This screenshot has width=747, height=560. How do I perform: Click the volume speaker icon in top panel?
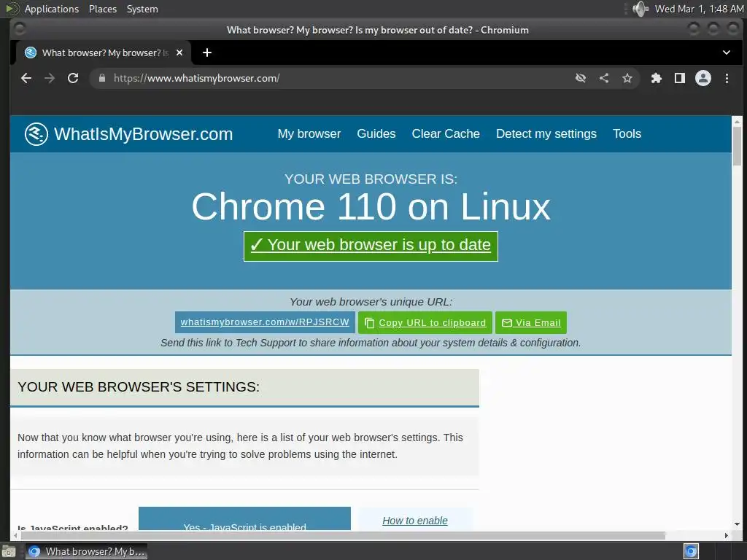pyautogui.click(x=640, y=9)
